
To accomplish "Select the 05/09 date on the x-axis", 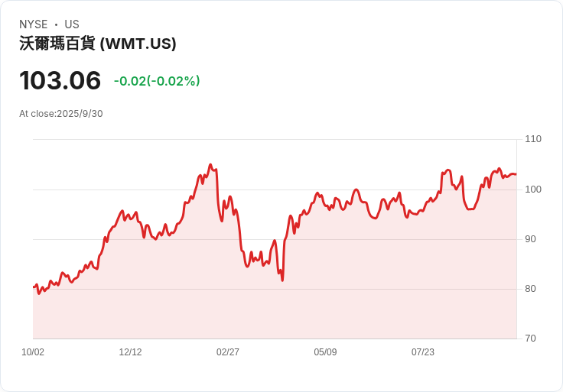I will (x=325, y=352).
